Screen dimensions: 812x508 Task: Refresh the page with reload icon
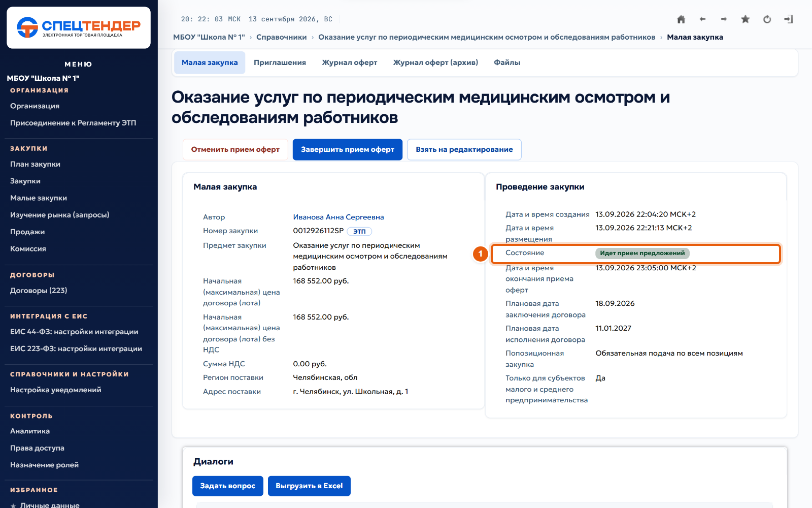coord(767,19)
